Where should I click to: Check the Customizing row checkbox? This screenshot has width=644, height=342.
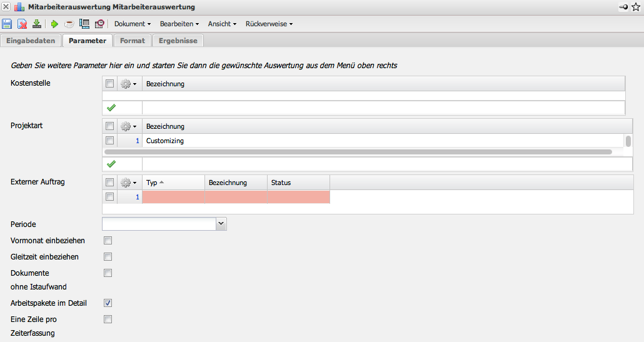tap(109, 141)
